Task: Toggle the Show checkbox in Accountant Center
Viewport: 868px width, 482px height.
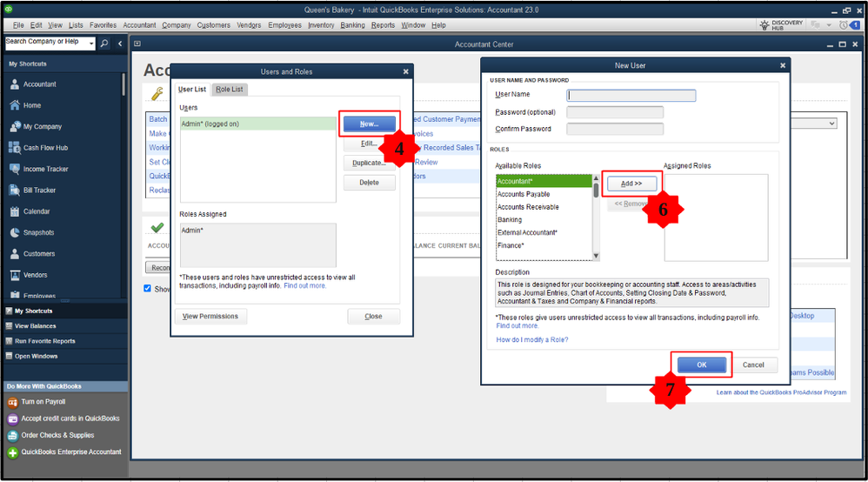Action: pos(147,289)
